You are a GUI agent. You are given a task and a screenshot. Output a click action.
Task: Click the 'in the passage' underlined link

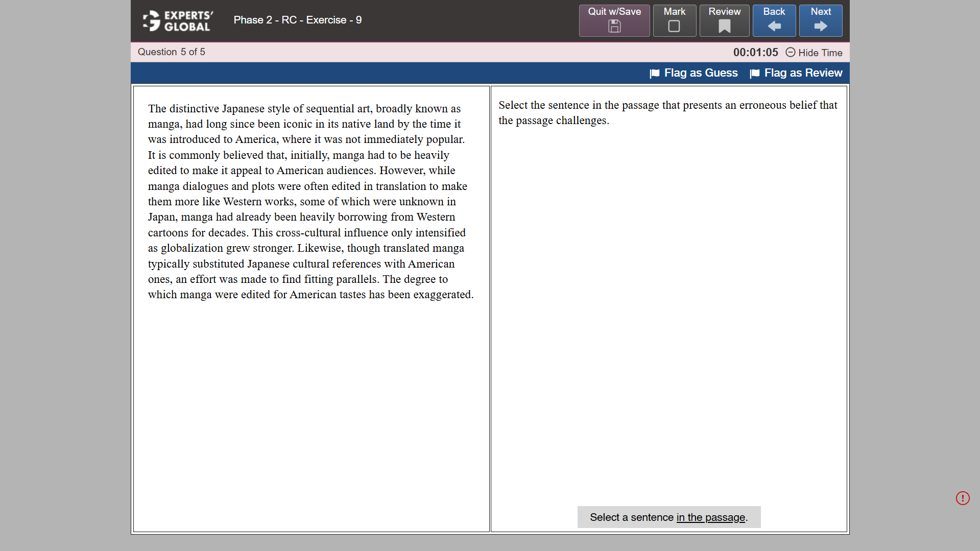pyautogui.click(x=710, y=517)
